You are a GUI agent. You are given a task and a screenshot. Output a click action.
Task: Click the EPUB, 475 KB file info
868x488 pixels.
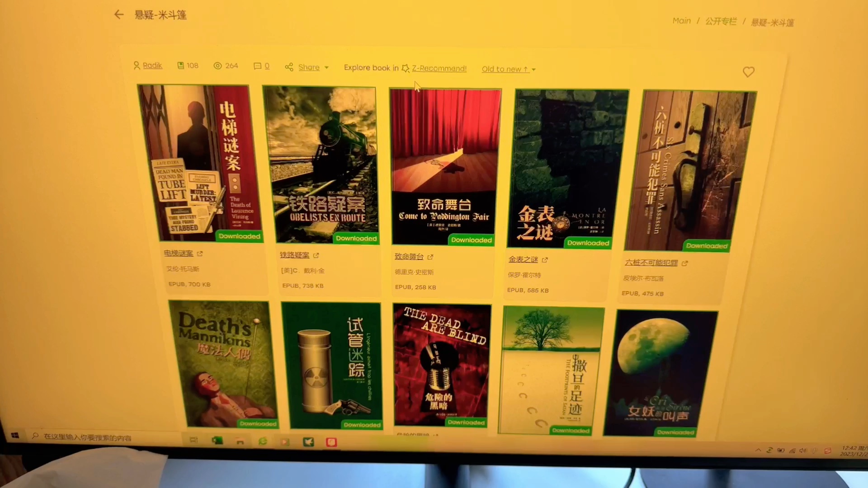pos(642,294)
